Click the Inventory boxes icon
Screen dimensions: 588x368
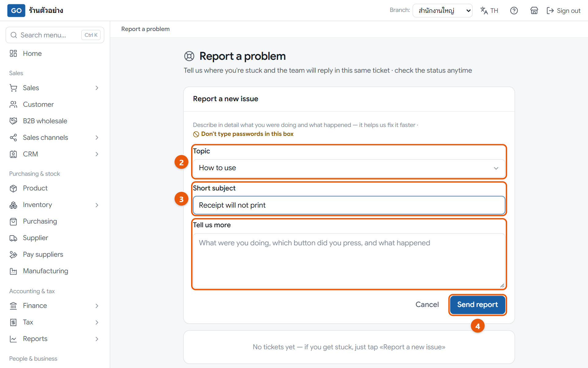click(13, 205)
